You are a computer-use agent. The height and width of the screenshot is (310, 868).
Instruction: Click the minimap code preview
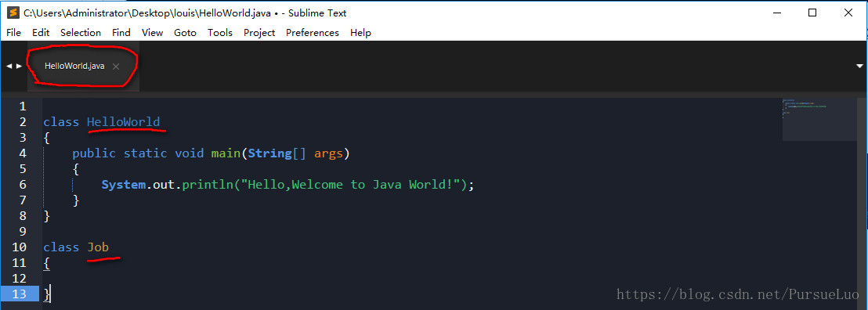pyautogui.click(x=819, y=119)
